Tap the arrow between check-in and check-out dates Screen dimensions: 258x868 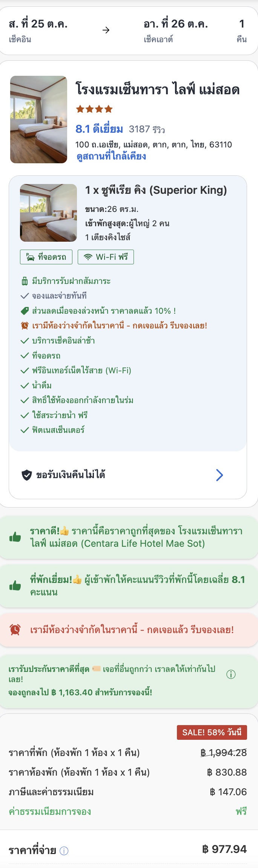coord(106,30)
